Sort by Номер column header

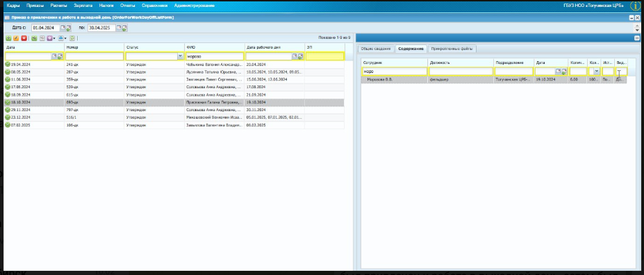pyautogui.click(x=94, y=47)
